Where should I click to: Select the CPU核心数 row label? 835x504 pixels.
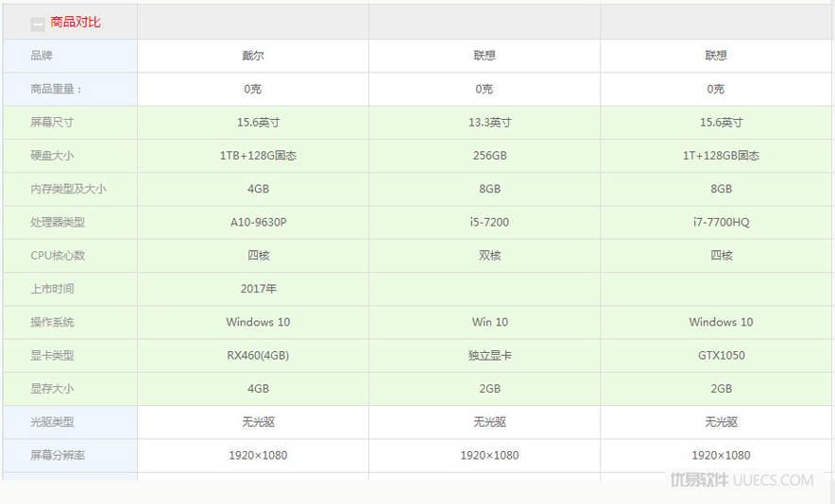[x=58, y=256]
